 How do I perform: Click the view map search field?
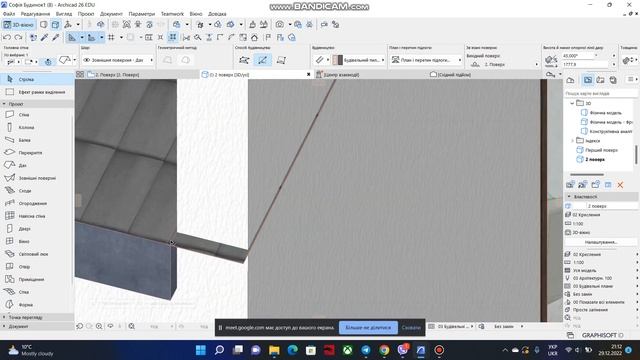point(601,93)
